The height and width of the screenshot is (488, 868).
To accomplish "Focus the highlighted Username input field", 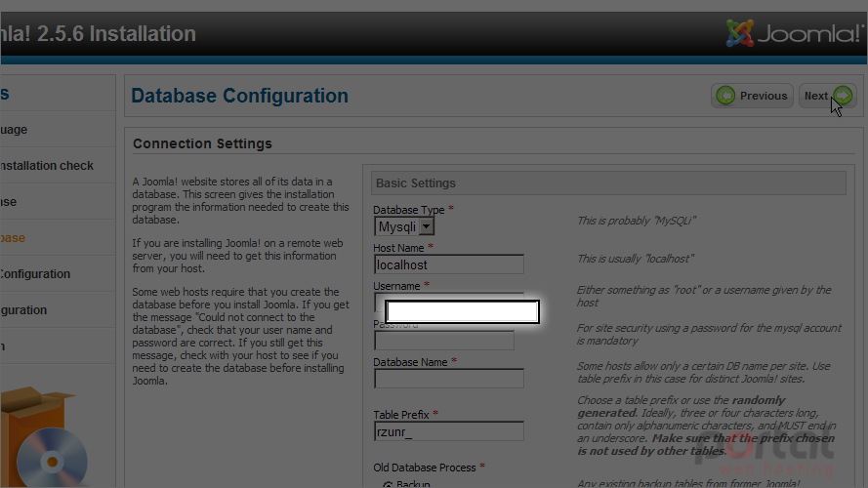I will (x=462, y=312).
